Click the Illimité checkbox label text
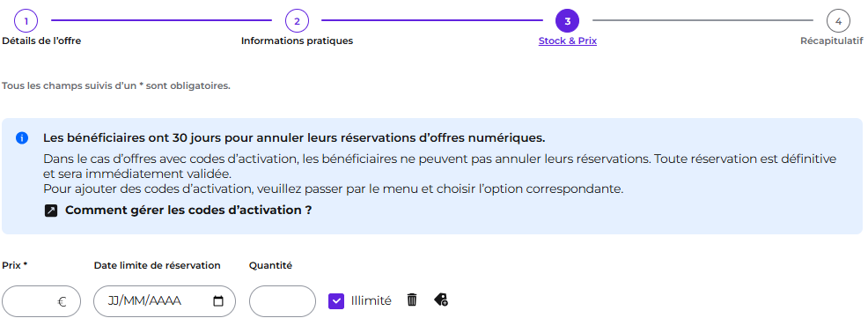 [371, 301]
